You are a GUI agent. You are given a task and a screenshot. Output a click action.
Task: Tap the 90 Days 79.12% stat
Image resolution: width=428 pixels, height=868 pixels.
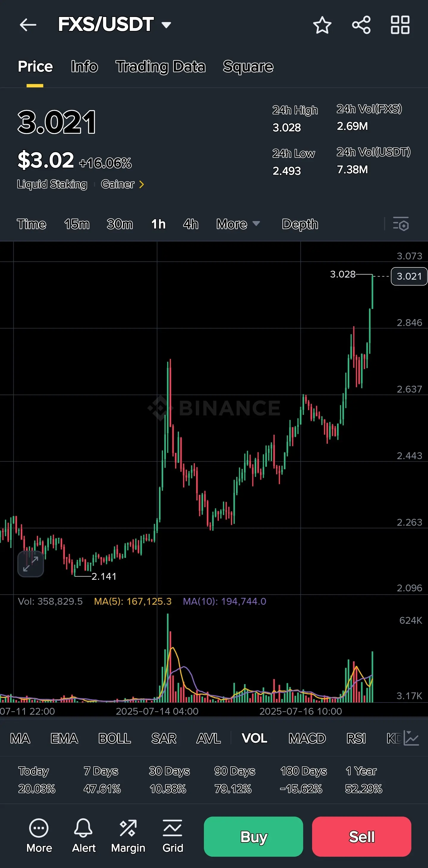(235, 780)
